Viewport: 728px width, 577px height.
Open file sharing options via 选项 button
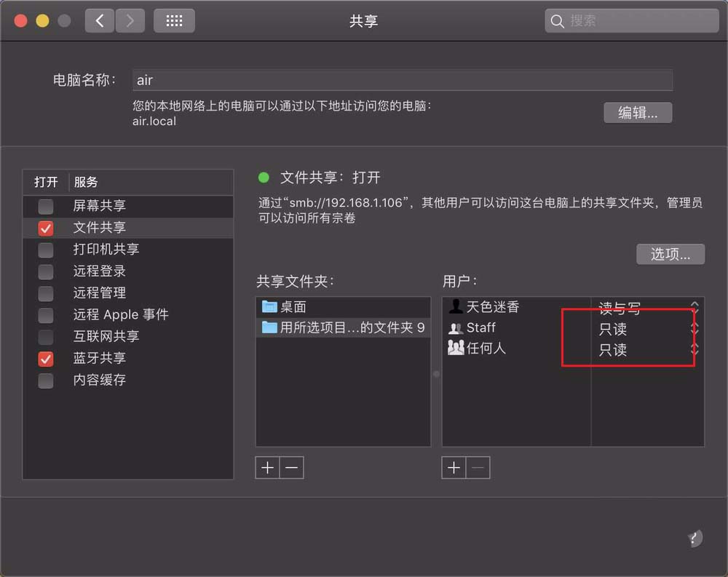tap(670, 254)
